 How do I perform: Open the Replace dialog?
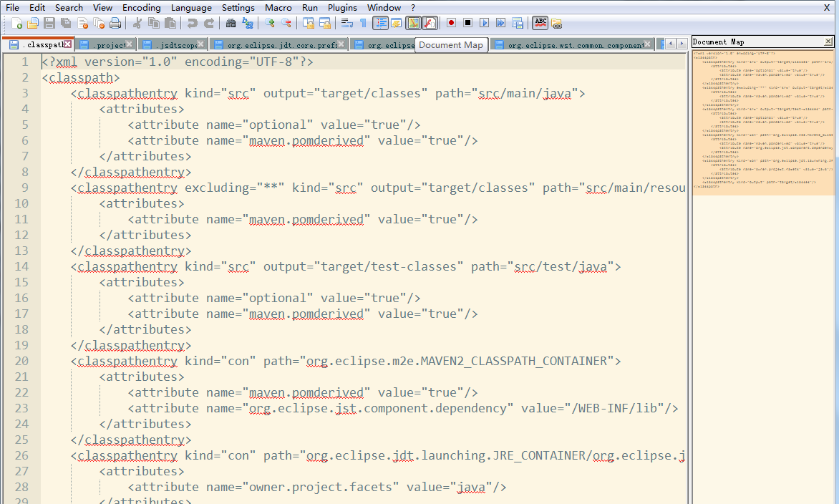tap(248, 23)
